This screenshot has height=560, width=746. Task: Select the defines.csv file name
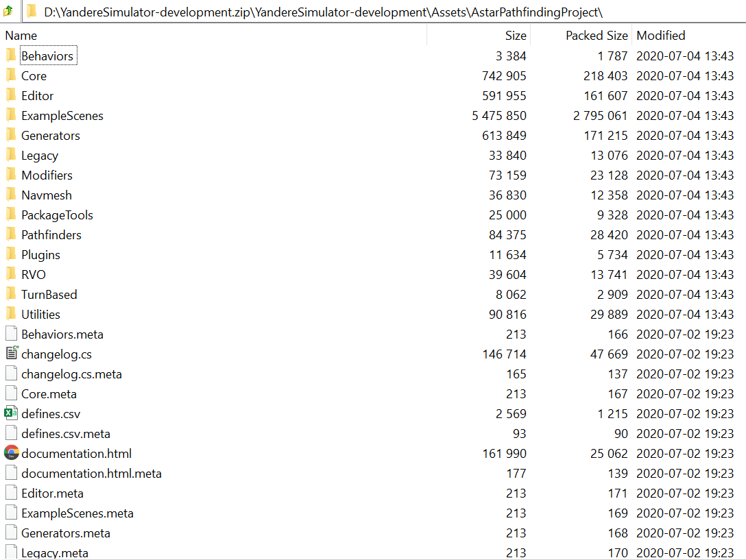tap(51, 414)
